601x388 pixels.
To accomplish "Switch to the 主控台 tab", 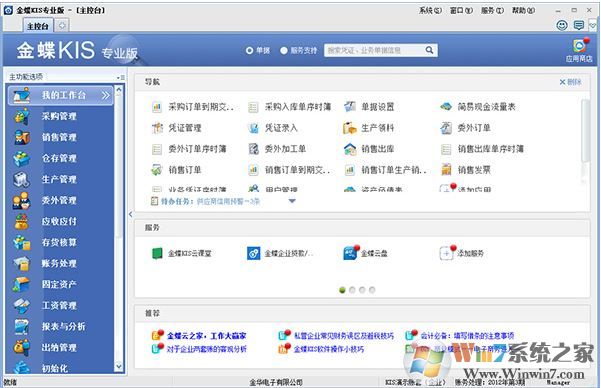I will click(x=38, y=26).
